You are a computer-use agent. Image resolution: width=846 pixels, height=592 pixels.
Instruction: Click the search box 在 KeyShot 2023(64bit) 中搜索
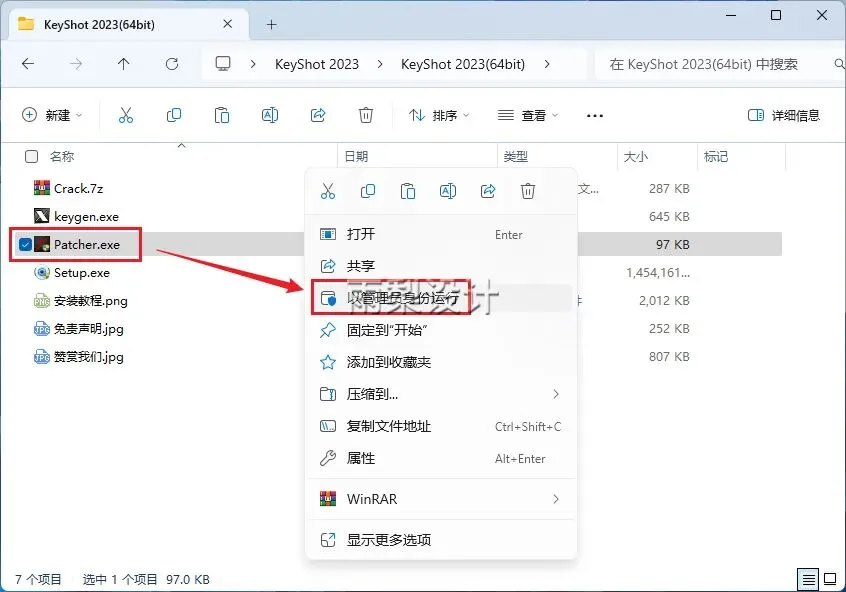click(720, 64)
